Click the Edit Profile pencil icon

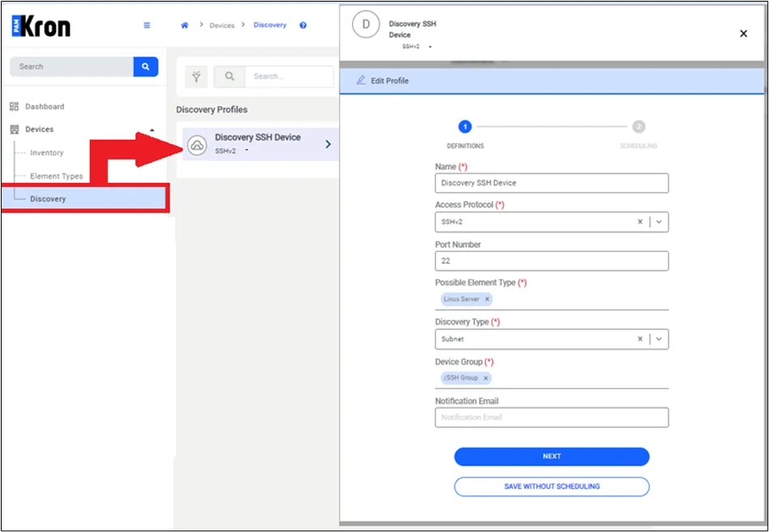361,80
